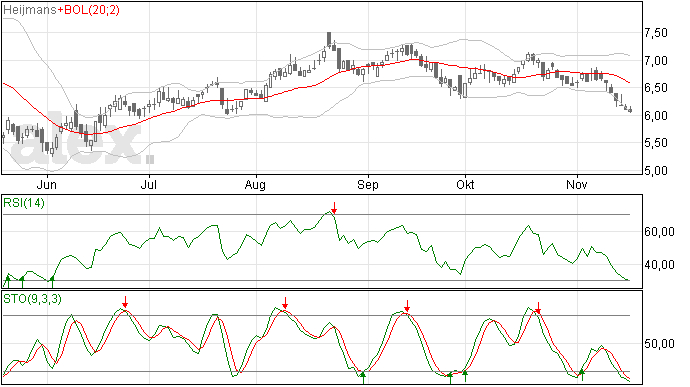Click the STO red sell arrow in August
Screen dimensions: 690x387
(x=285, y=303)
